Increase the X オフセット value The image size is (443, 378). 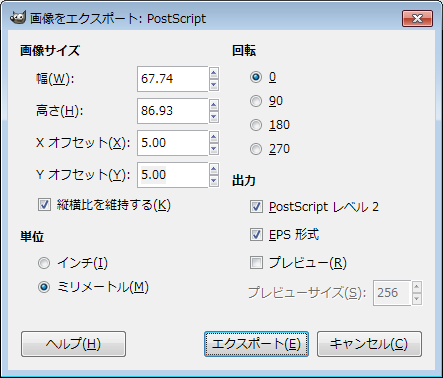click(x=214, y=137)
